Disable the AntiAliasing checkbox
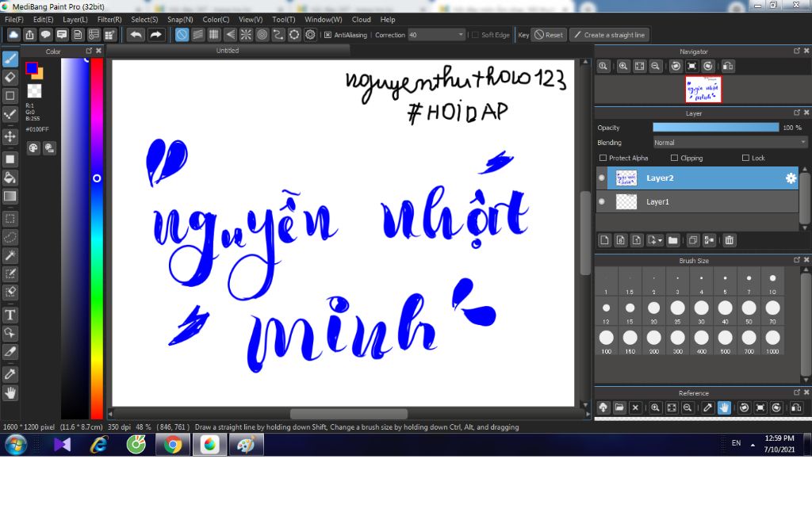Screen dimensions: 812x524 (327, 35)
